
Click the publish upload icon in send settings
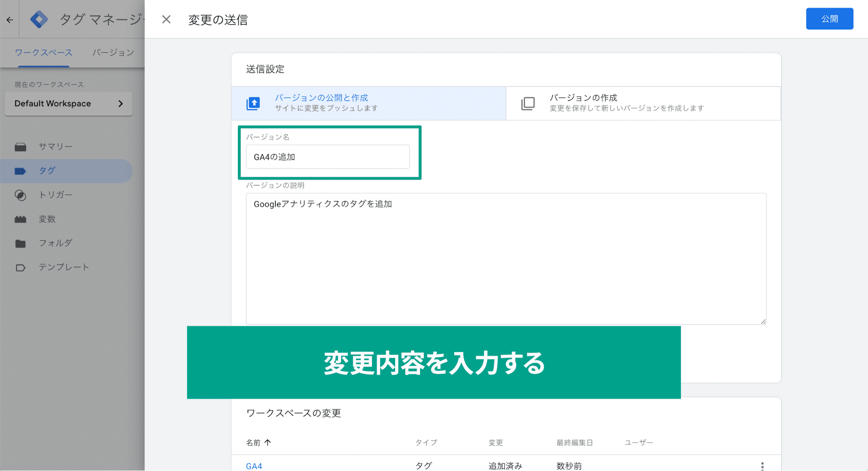252,103
